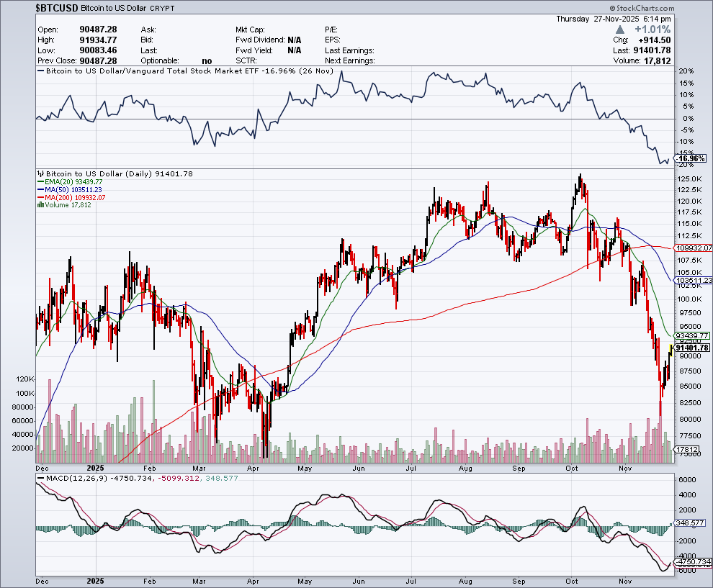Click the 348.577 MACD histogram value tag

[691, 523]
